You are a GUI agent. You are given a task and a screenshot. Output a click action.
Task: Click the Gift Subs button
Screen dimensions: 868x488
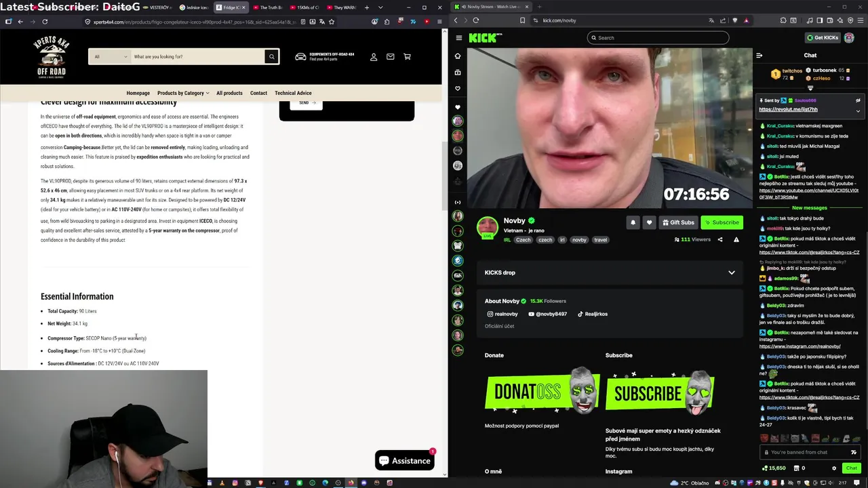[678, 222]
